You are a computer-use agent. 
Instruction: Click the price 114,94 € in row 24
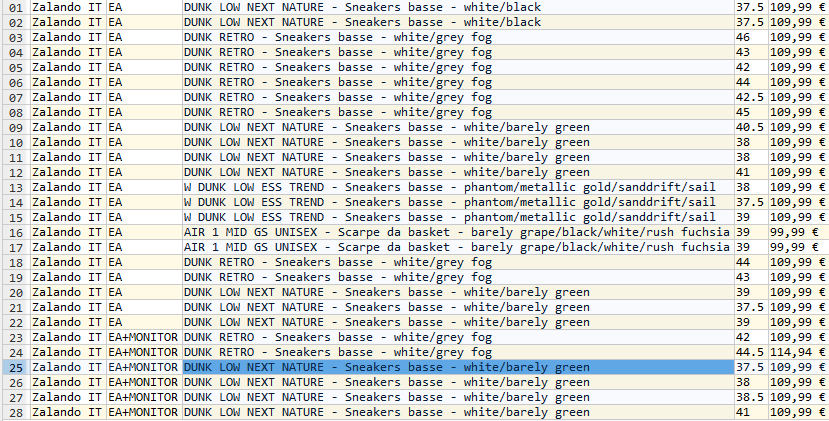[798, 352]
